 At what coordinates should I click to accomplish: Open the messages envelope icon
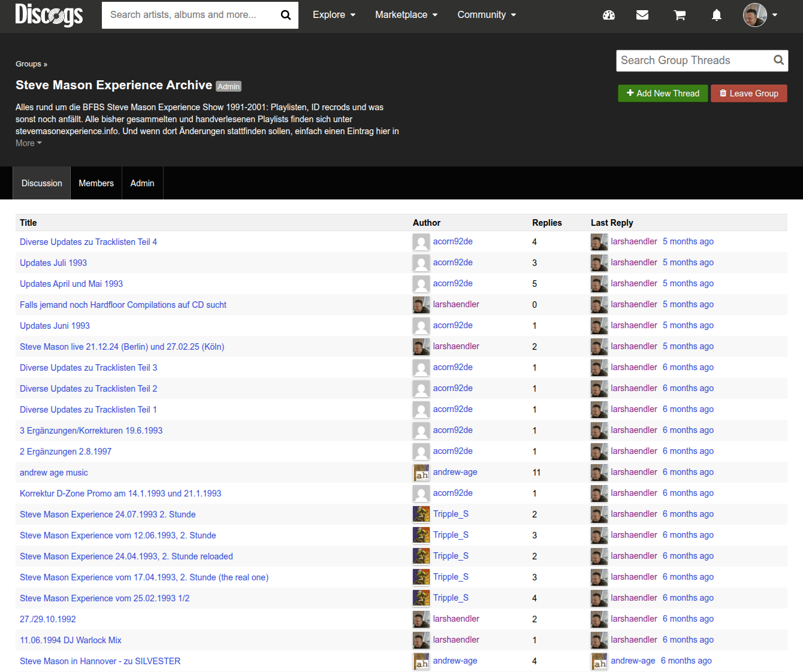pos(642,15)
